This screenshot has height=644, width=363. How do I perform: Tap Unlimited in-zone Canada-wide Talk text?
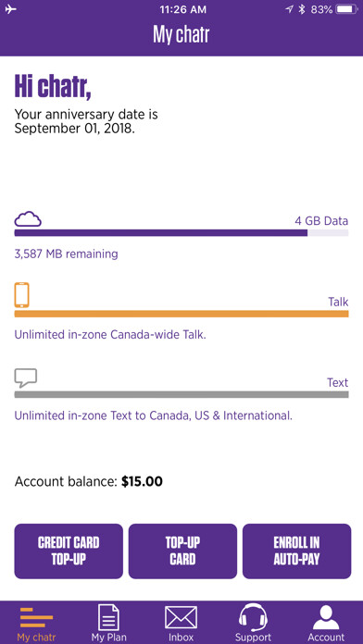coord(110,335)
